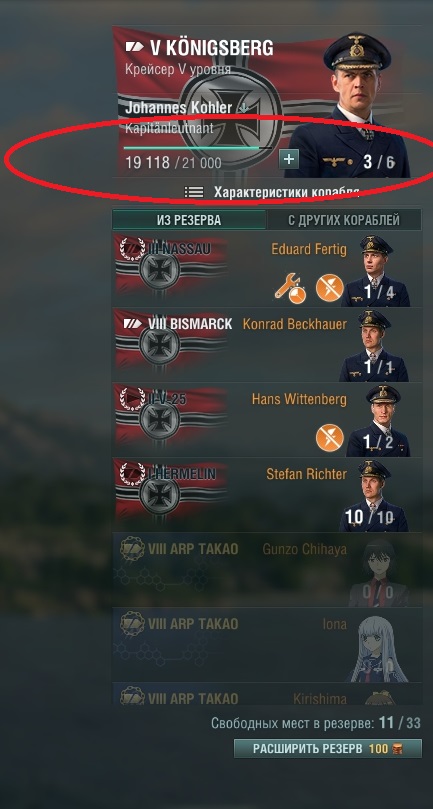Click the cruiser class icon before V Königsberg

135,47
